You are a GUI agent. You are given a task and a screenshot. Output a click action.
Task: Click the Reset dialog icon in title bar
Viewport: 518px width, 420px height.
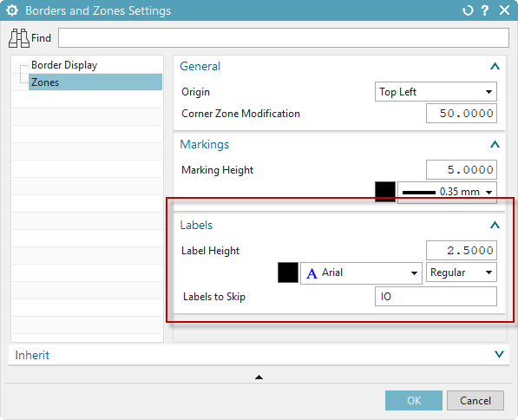pos(468,10)
